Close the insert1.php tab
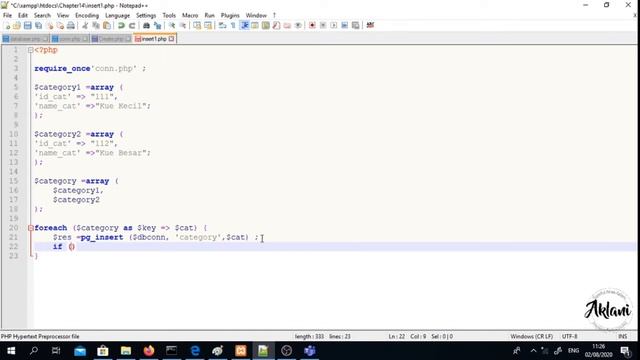 pos(171,39)
